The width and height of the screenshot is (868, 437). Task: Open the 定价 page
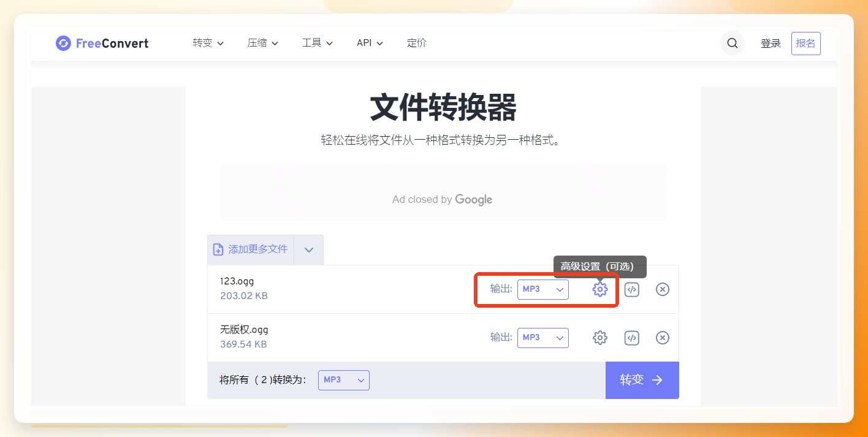417,43
